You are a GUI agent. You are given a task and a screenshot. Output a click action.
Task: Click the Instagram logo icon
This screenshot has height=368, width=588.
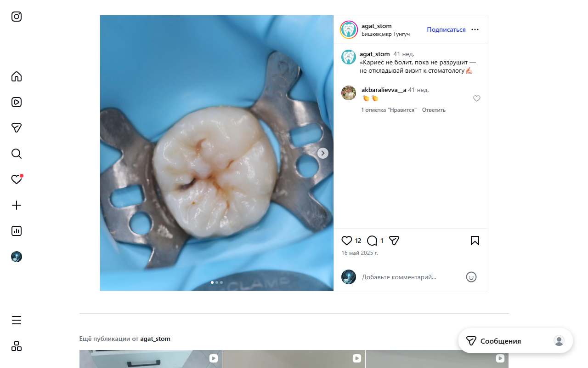(17, 17)
